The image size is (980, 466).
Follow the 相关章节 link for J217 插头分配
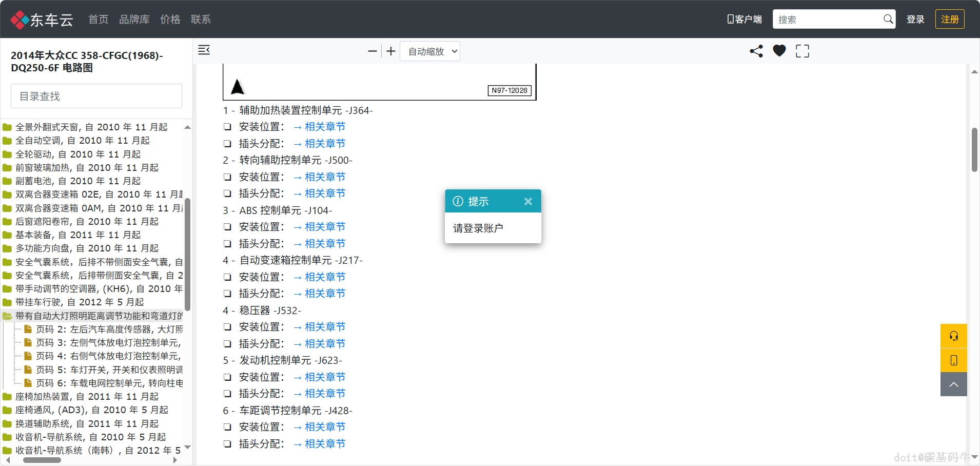click(324, 293)
